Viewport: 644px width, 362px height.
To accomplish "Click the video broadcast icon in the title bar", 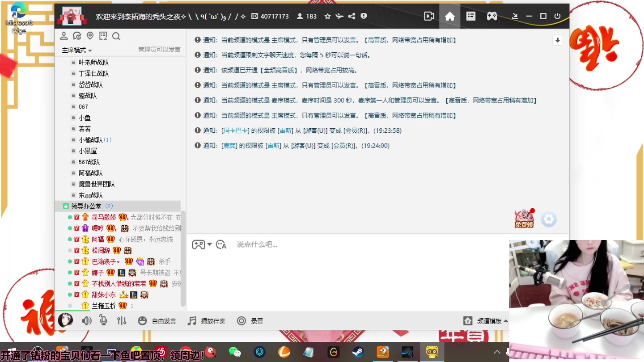I will [429, 16].
